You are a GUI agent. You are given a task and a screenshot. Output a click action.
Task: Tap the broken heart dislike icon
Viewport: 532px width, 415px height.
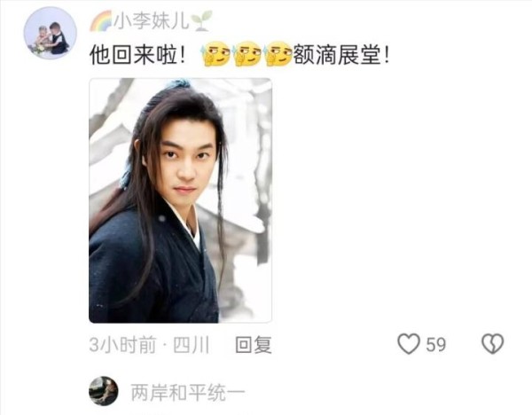(493, 344)
